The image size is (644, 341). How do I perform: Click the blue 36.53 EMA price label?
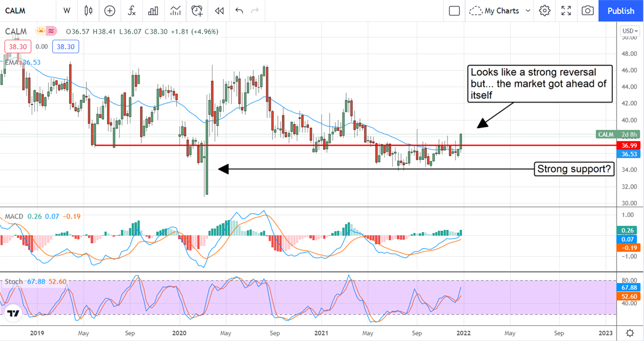(x=629, y=154)
